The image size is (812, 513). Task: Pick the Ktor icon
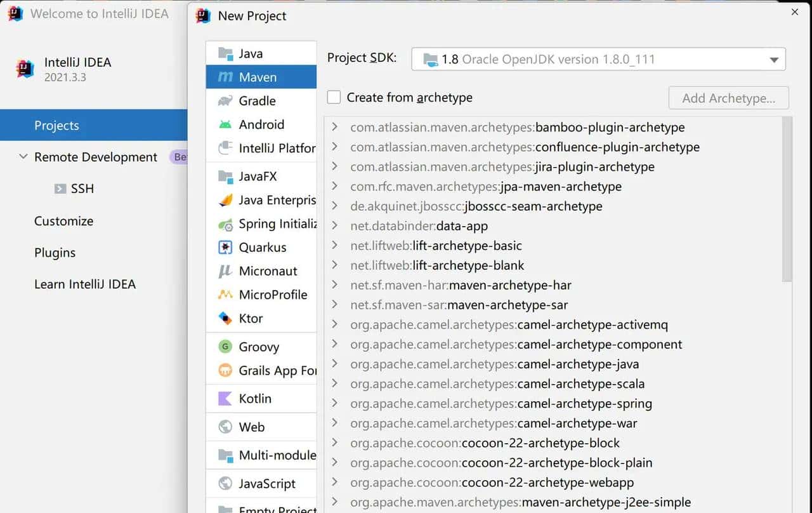tap(225, 318)
